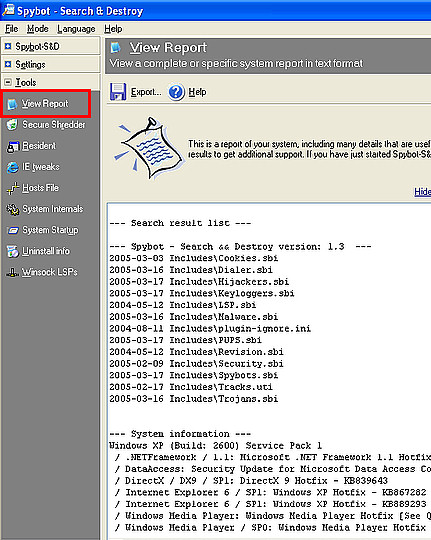This screenshot has height=540, width=431.
Task: Click the 'Windows XP Hotfix - KB867282' line
Action: click(270, 492)
